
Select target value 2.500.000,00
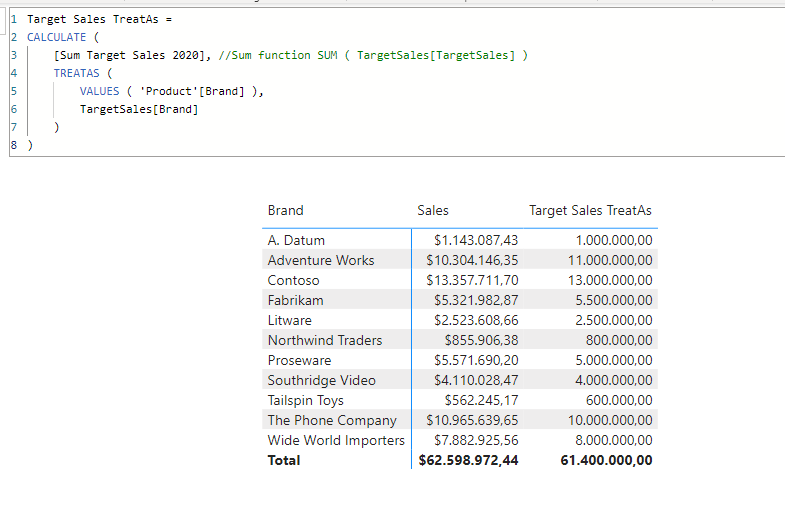pos(614,320)
